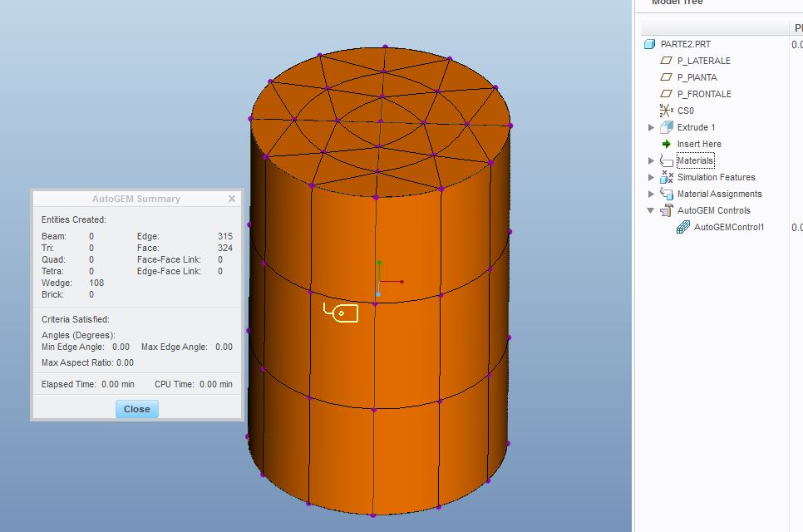Viewport: 803px width, 532px height.
Task: Select the Materials tree label
Action: coord(695,160)
